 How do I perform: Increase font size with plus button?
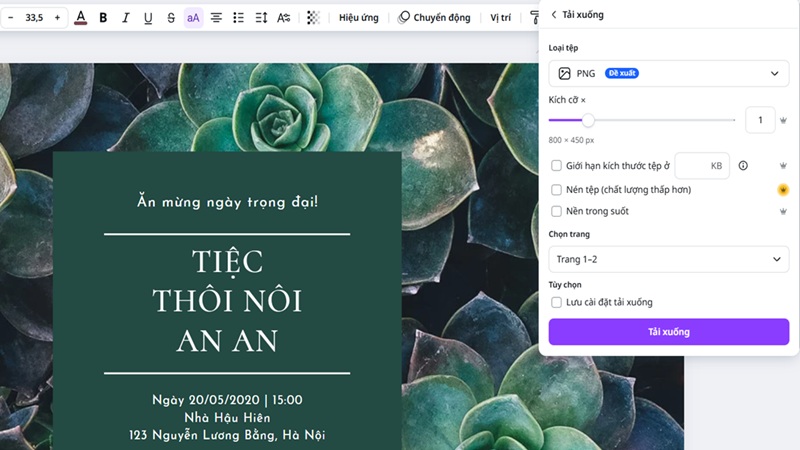pos(57,18)
